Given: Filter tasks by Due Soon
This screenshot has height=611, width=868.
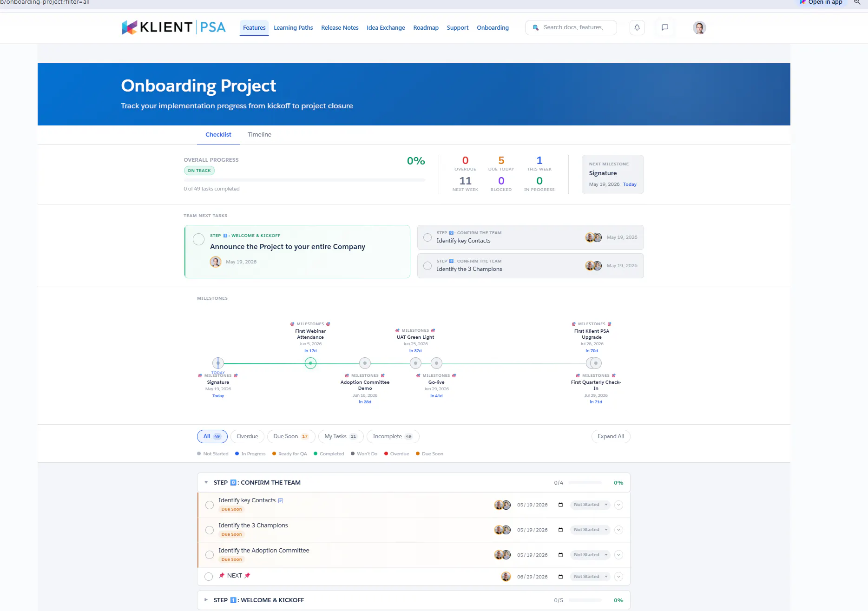Looking at the screenshot, I should pos(291,436).
